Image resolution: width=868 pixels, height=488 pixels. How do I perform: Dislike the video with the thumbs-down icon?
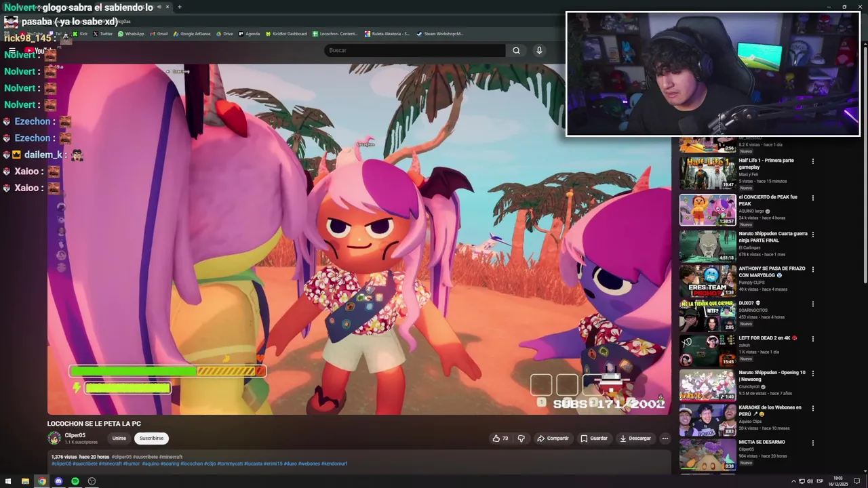click(x=521, y=439)
